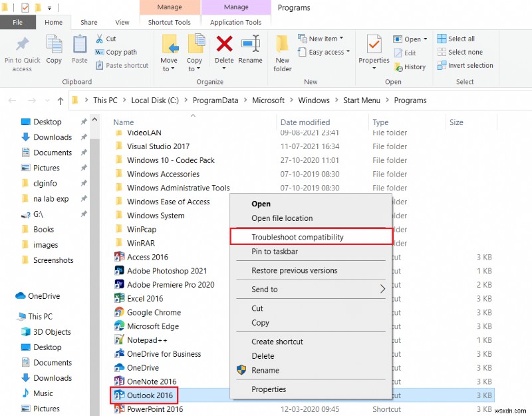Switch to the View ribbon tab

pos(122,22)
